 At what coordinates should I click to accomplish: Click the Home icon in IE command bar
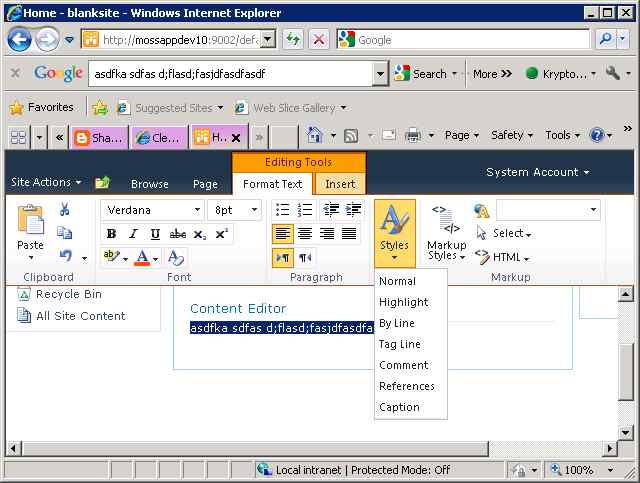315,135
